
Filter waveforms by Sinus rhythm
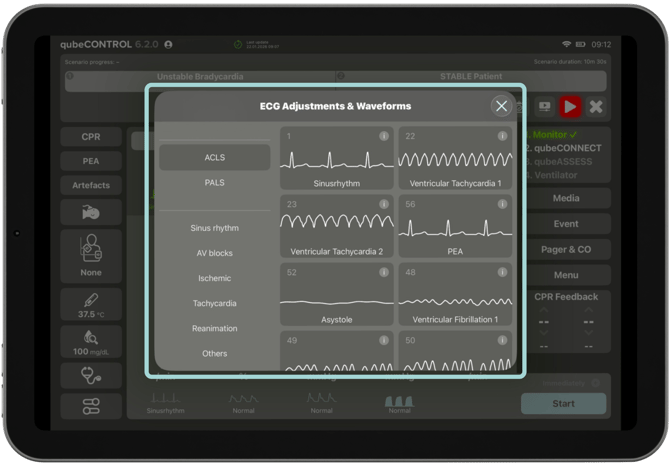[x=215, y=228]
